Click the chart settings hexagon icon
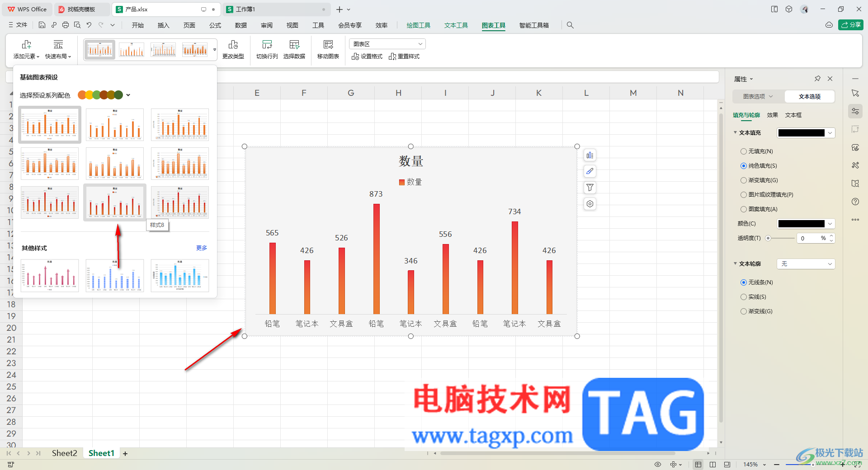868x470 pixels. [x=590, y=204]
